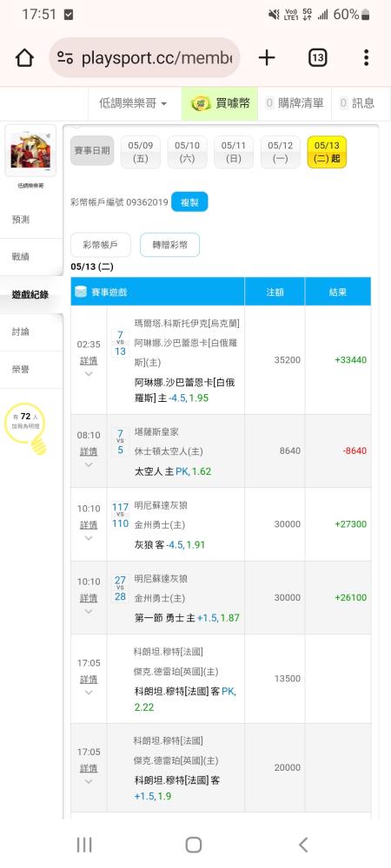Tap the site info icon in address bar
Viewport: 391px width, 868px height.
(x=65, y=57)
